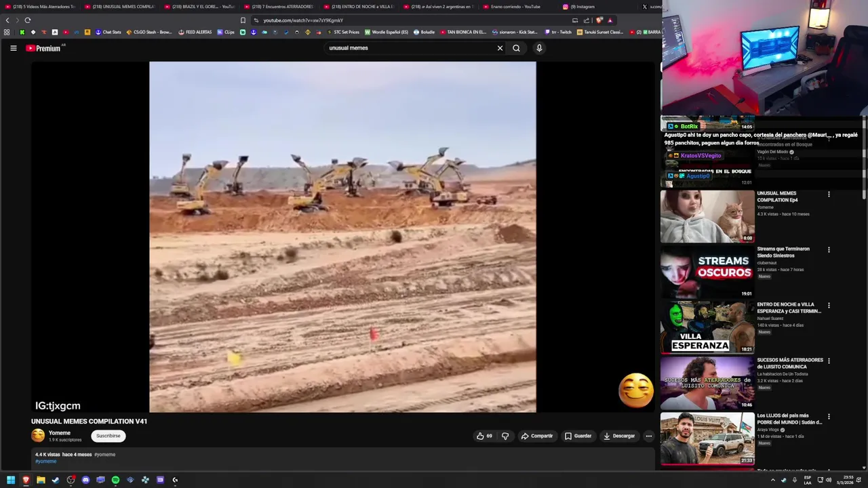The height and width of the screenshot is (488, 868).
Task: Open Discord in taskbar
Action: click(x=85, y=480)
